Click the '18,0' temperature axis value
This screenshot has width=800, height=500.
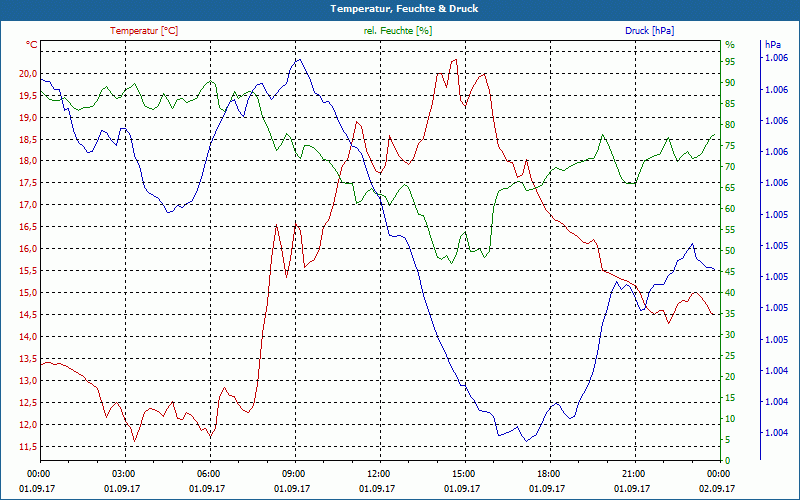click(x=28, y=161)
